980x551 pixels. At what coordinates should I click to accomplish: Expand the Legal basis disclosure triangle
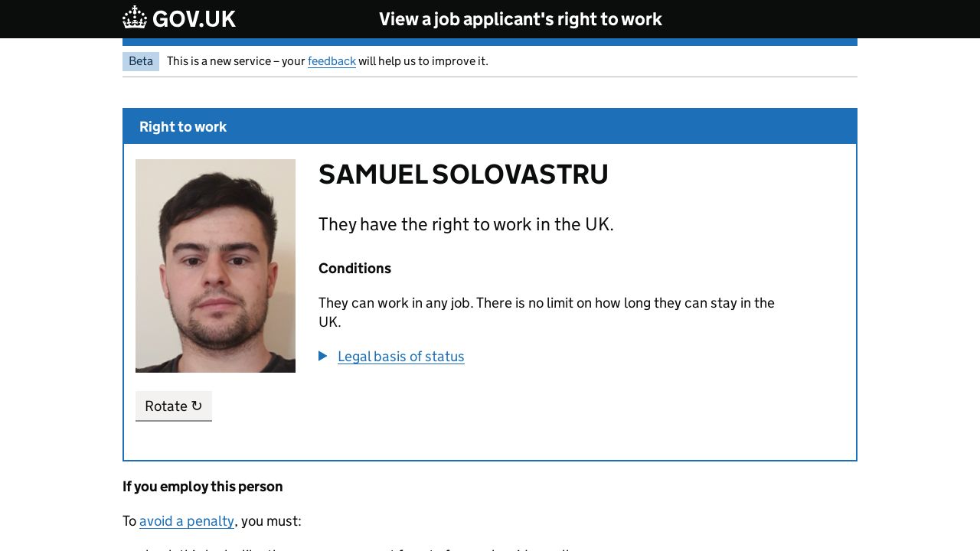[x=323, y=356]
